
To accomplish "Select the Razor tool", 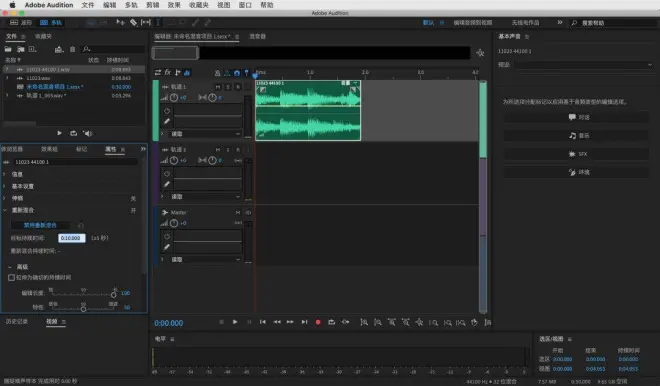I will (133, 22).
